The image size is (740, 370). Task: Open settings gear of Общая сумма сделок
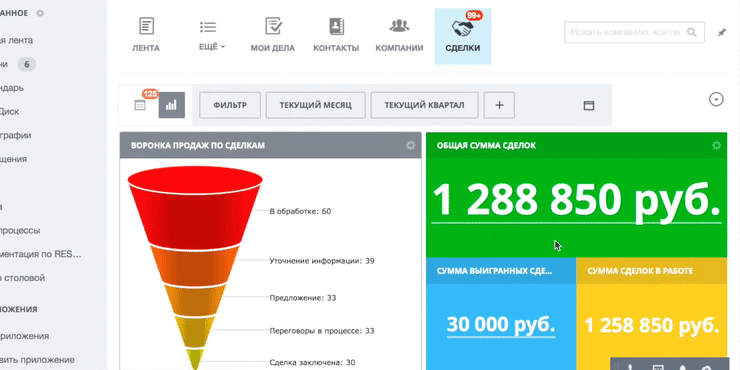(716, 145)
